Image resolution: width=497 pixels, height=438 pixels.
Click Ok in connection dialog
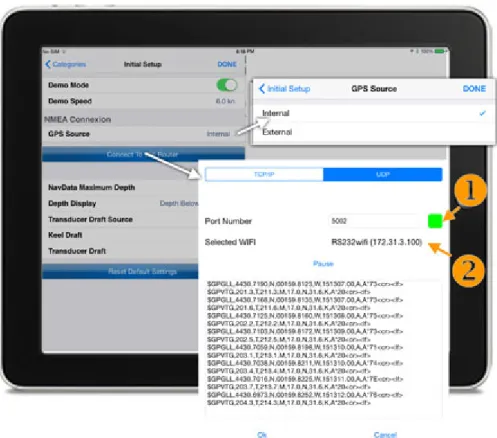tap(262, 434)
